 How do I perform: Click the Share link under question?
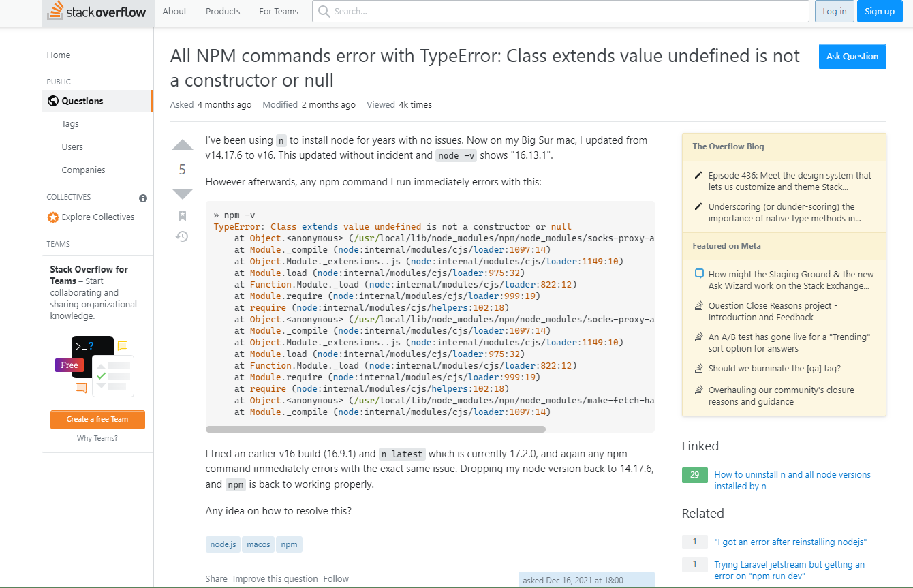[217, 579]
